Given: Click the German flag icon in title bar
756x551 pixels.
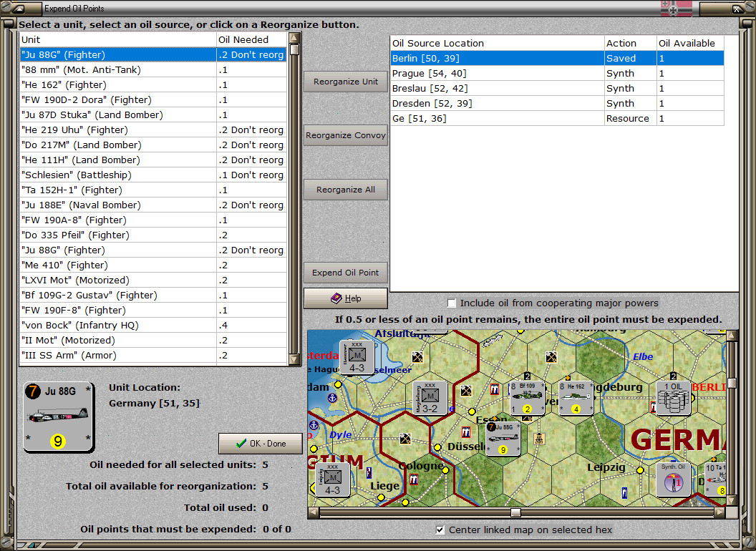Looking at the screenshot, I should coord(676,8).
